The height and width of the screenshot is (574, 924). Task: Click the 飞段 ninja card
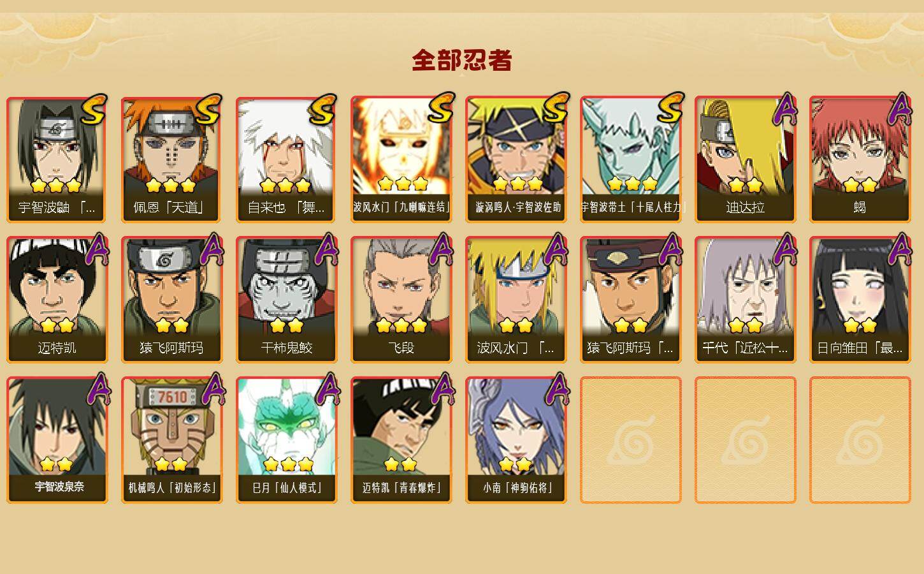click(x=401, y=300)
